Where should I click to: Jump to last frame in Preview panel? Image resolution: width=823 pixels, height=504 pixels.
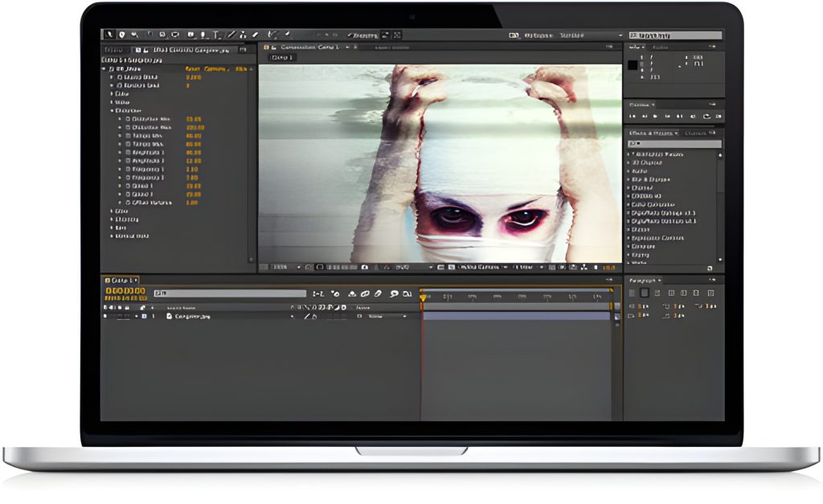(x=679, y=116)
